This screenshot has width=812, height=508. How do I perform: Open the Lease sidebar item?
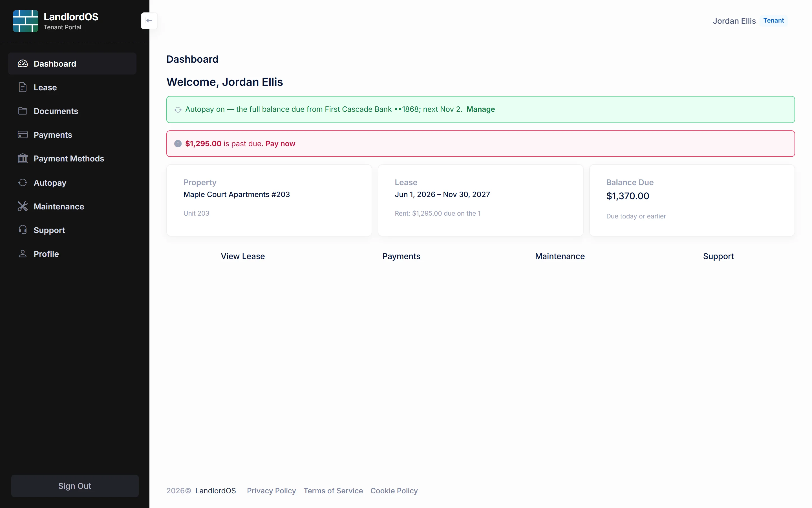(x=72, y=87)
